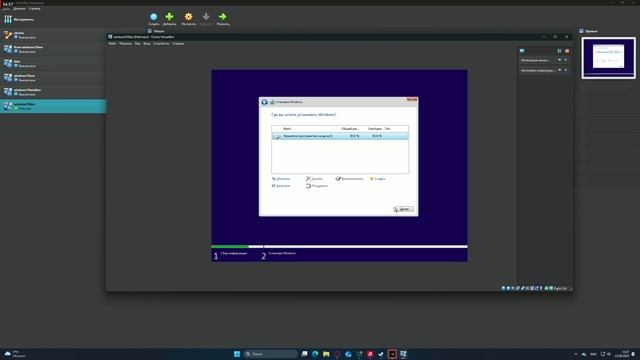Open the Машина menu in VirtualBox Manager
This screenshot has width=640, height=360.
coord(19,8)
